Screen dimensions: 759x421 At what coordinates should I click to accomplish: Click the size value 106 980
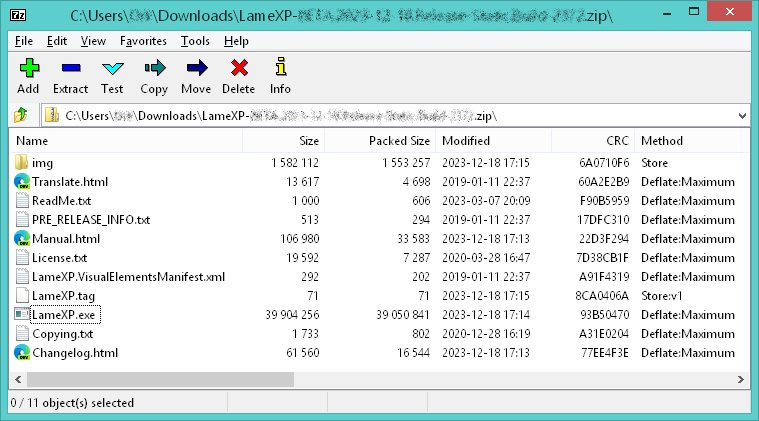pyautogui.click(x=300, y=239)
